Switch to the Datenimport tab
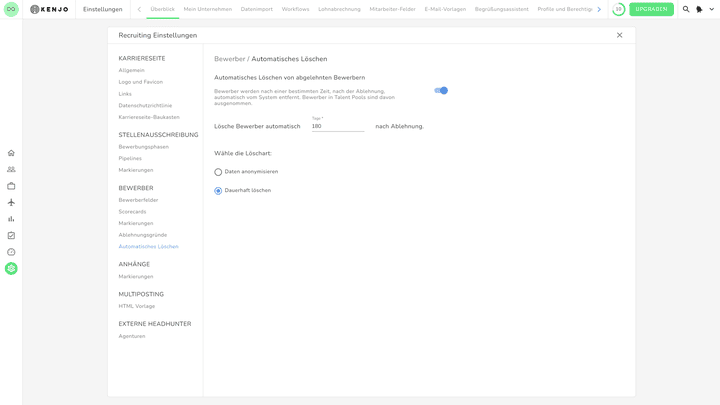Screen dimensions: 720x405 coord(257,9)
